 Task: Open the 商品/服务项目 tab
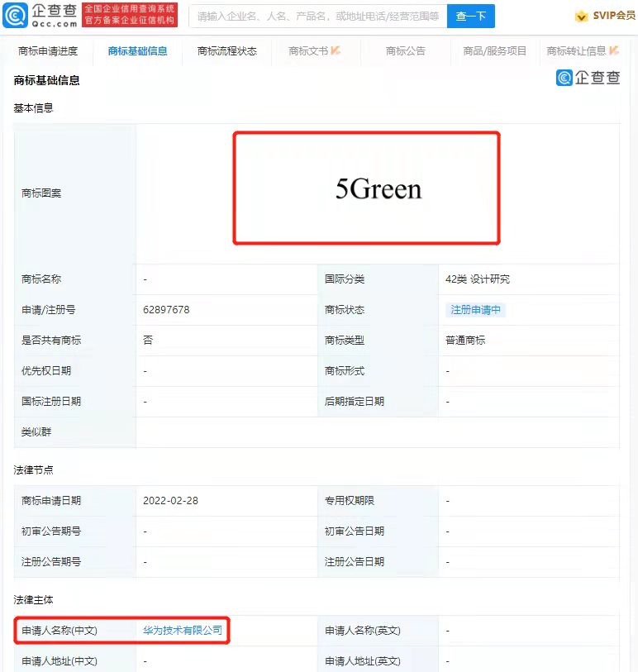point(494,51)
